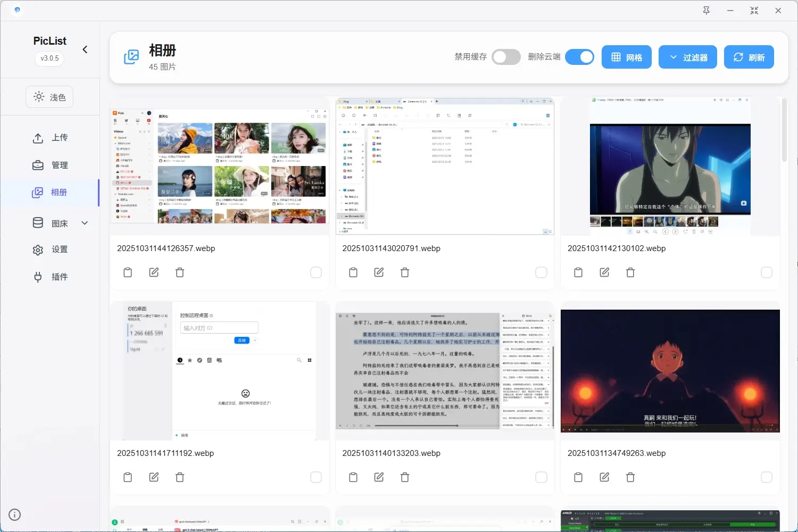Viewport: 798px width, 532px height.
Task: Pin the window on top
Action: click(706, 11)
